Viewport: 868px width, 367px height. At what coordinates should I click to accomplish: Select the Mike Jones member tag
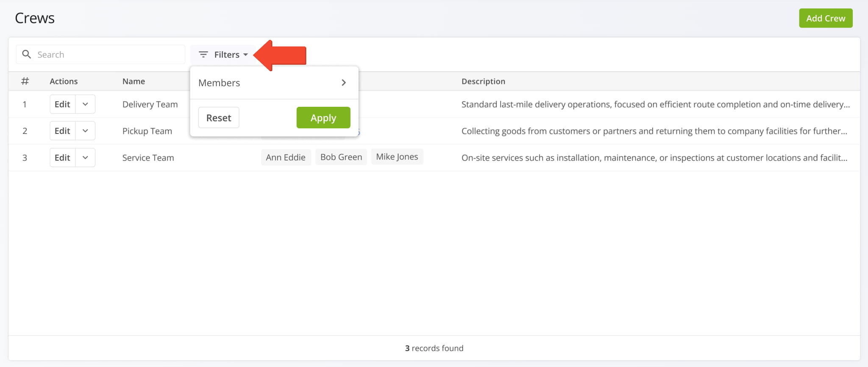[397, 157]
